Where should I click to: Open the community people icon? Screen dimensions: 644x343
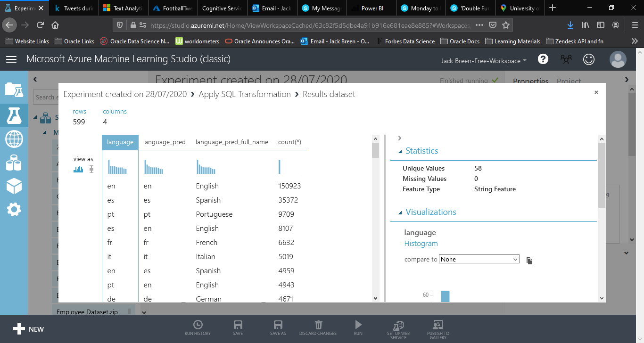coord(566,59)
